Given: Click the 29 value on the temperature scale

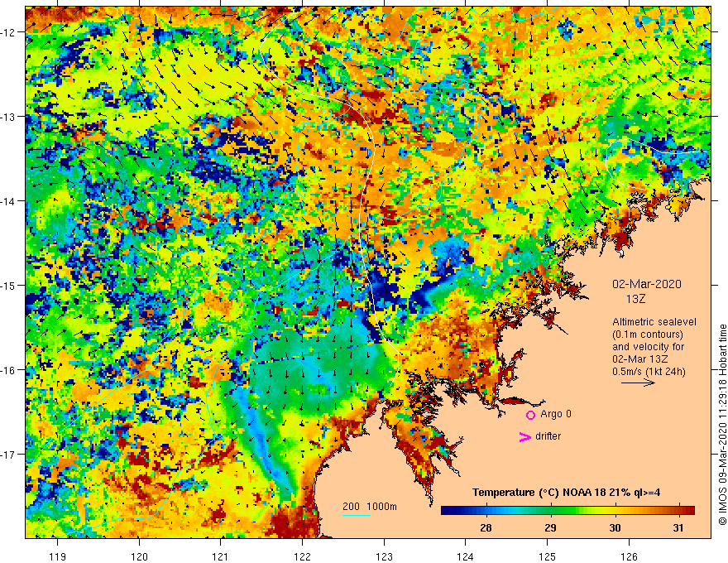Looking at the screenshot, I should click(x=550, y=527).
